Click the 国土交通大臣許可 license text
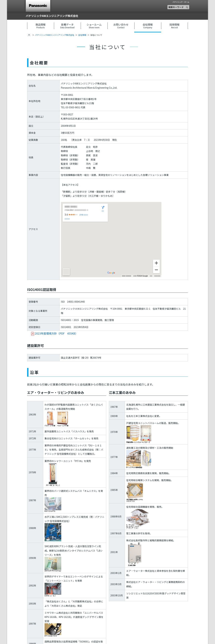 81,358
